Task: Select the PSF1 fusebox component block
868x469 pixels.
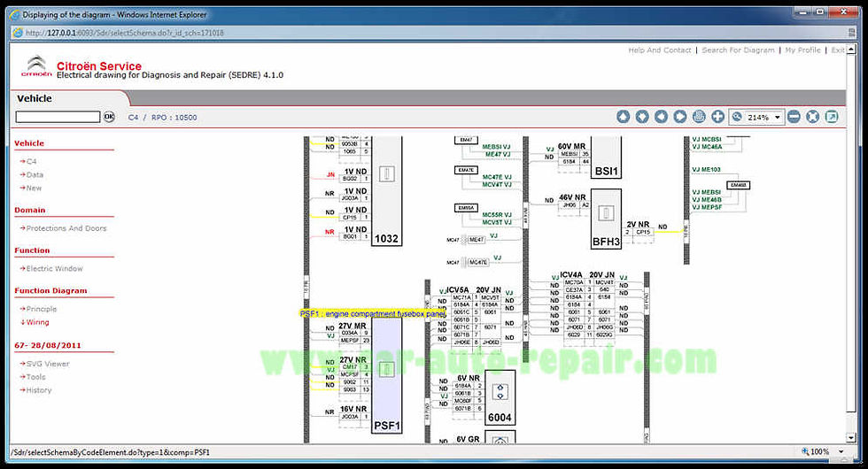Action: tap(386, 375)
